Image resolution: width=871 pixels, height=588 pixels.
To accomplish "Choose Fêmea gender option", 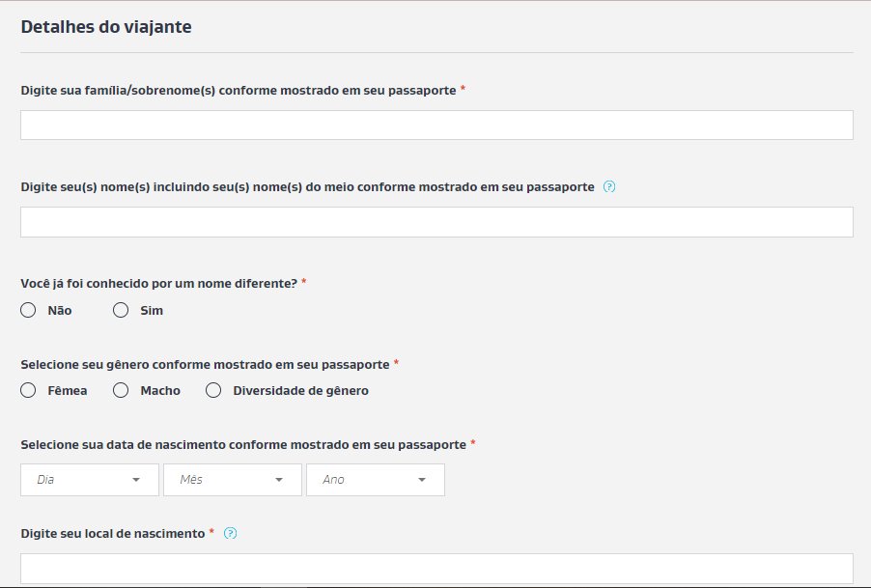I will [28, 390].
